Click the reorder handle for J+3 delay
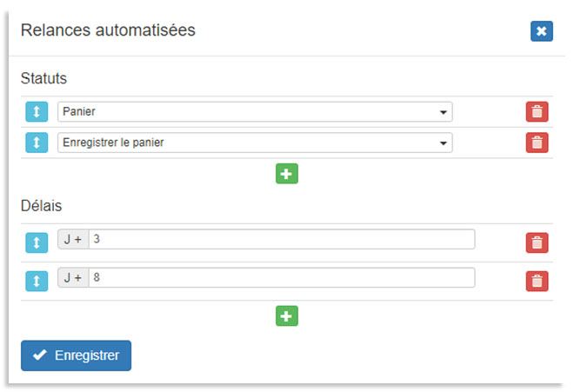 [x=37, y=243]
